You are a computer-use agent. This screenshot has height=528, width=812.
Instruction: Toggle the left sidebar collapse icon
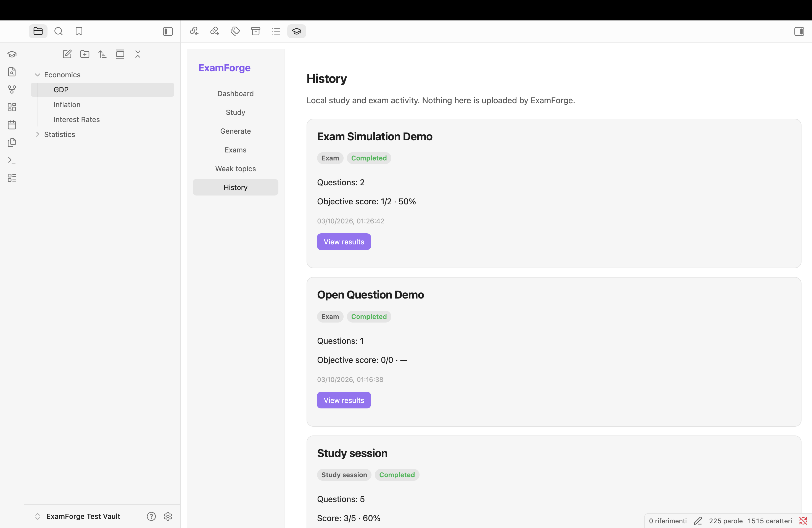[x=168, y=31]
